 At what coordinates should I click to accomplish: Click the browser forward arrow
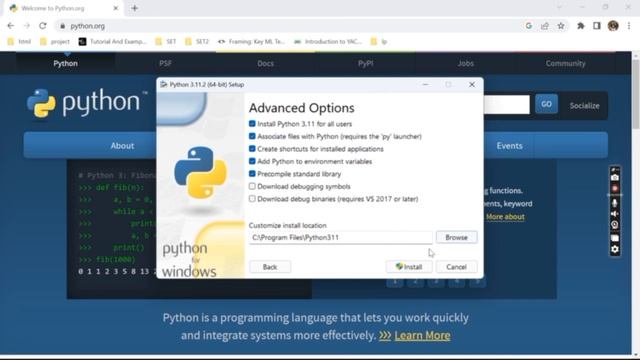pos(27,26)
